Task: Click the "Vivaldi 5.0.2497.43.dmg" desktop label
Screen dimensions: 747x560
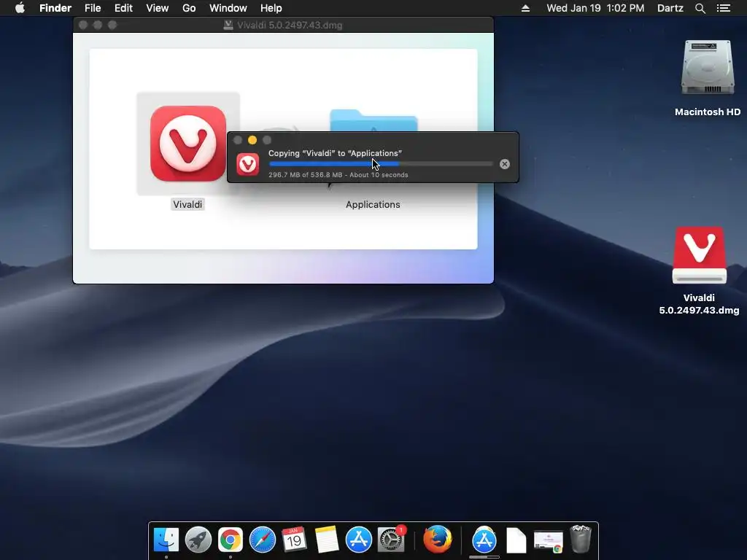Action: pos(699,304)
